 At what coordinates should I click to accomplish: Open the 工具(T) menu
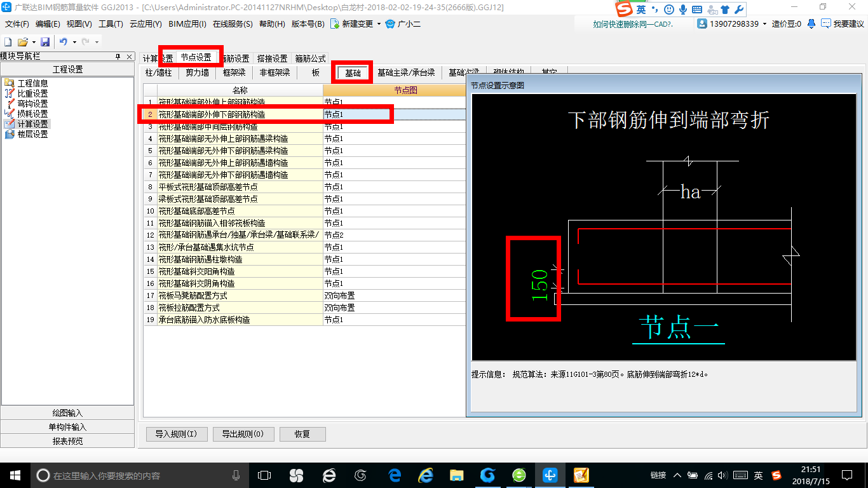pyautogui.click(x=111, y=24)
